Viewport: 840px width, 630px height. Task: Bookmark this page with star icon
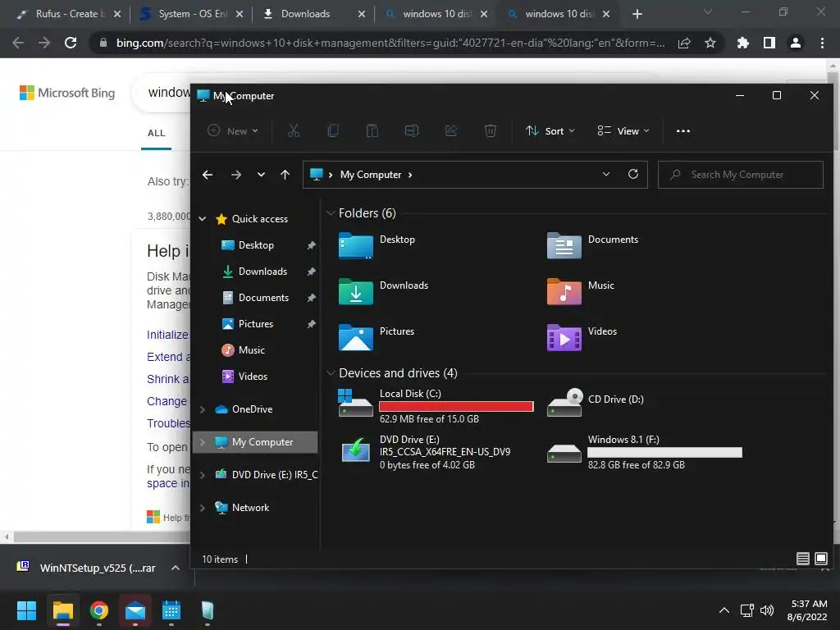(710, 43)
